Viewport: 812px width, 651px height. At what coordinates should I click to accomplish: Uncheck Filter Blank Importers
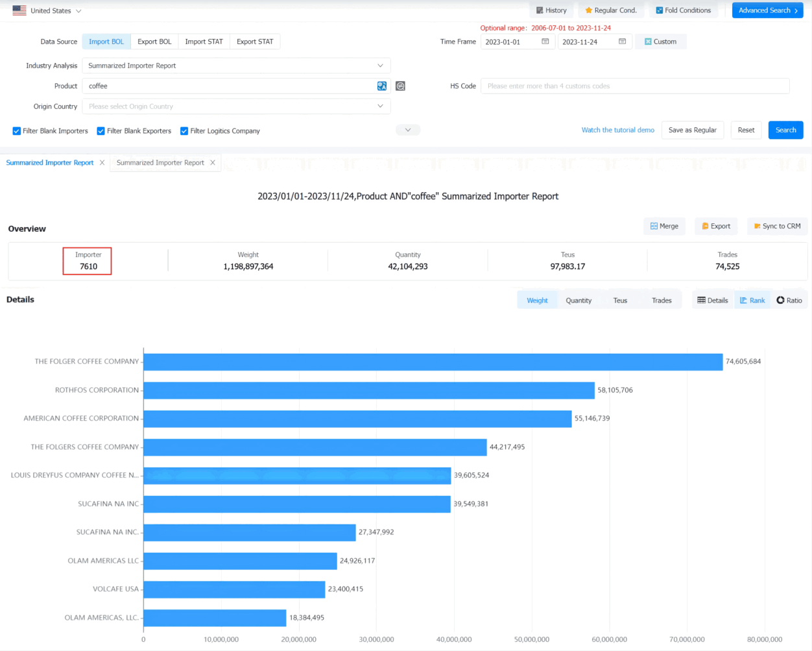[17, 131]
